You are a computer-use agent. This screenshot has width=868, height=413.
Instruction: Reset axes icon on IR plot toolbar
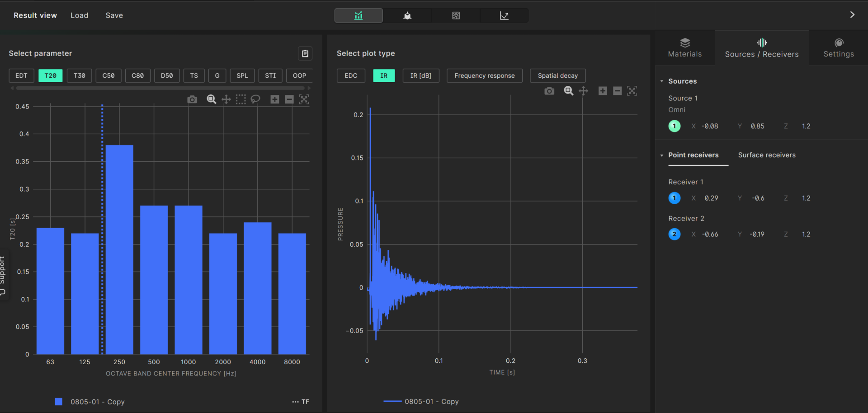click(x=632, y=91)
